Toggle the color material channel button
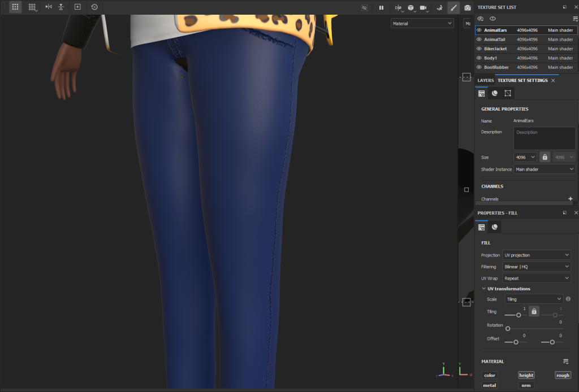The height and width of the screenshot is (392, 579). click(x=490, y=375)
